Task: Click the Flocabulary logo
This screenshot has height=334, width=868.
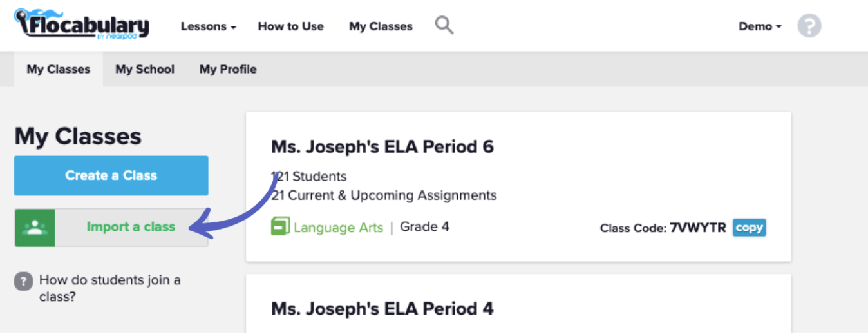Action: click(82, 25)
